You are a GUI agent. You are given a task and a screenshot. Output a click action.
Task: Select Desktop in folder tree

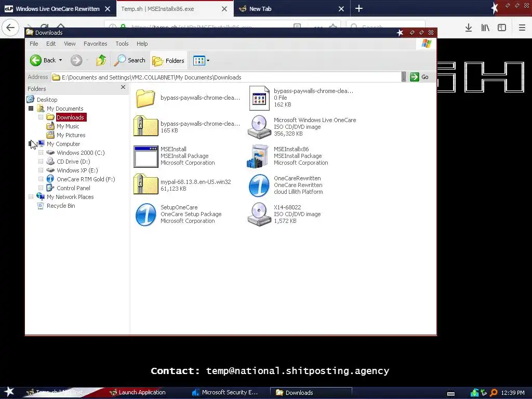[x=47, y=100]
